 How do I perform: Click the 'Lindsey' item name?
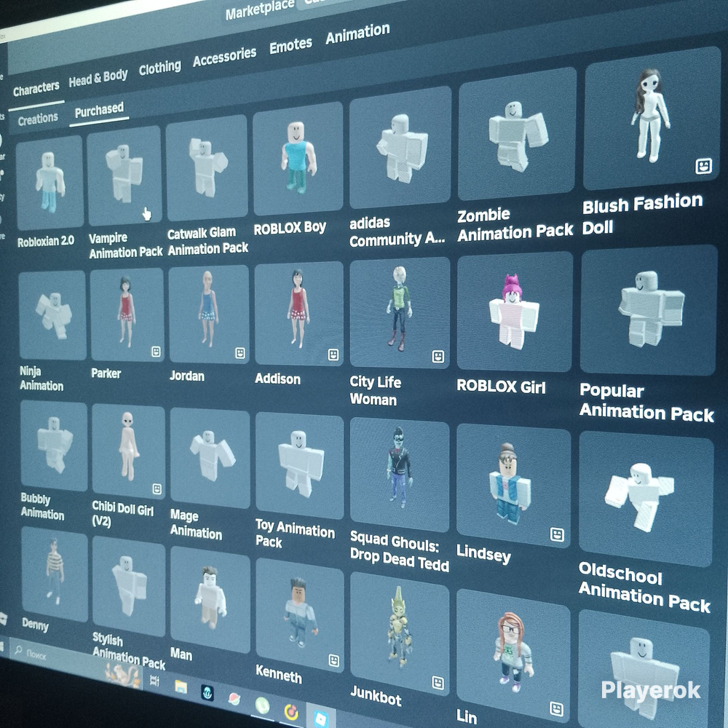pos(484,553)
